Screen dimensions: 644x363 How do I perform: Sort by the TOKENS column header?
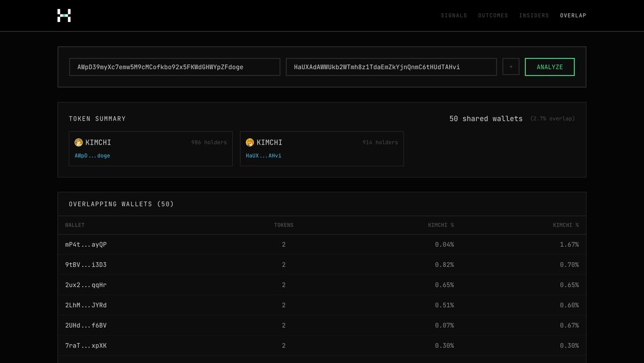284,225
